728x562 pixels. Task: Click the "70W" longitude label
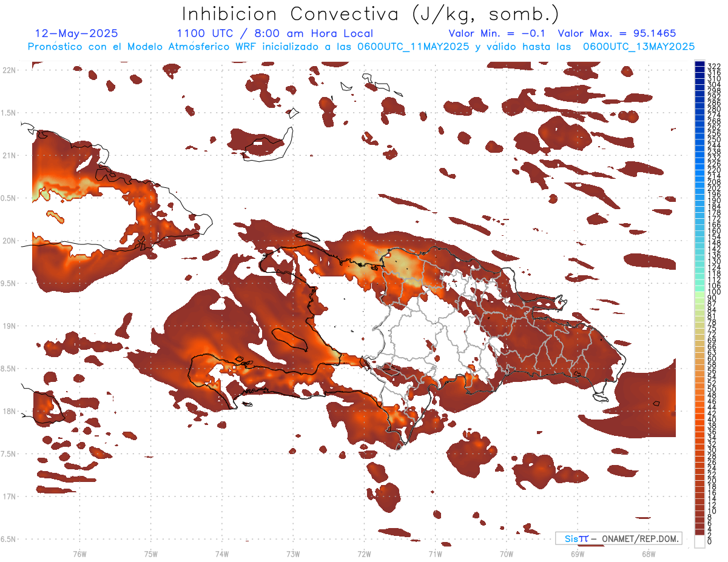coord(507,554)
